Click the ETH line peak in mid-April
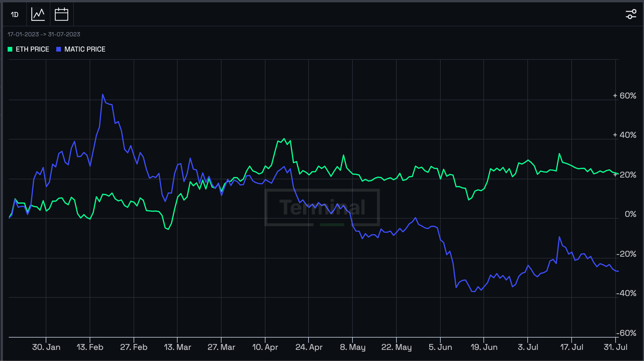Viewport: 644px width, 361px height. click(284, 139)
